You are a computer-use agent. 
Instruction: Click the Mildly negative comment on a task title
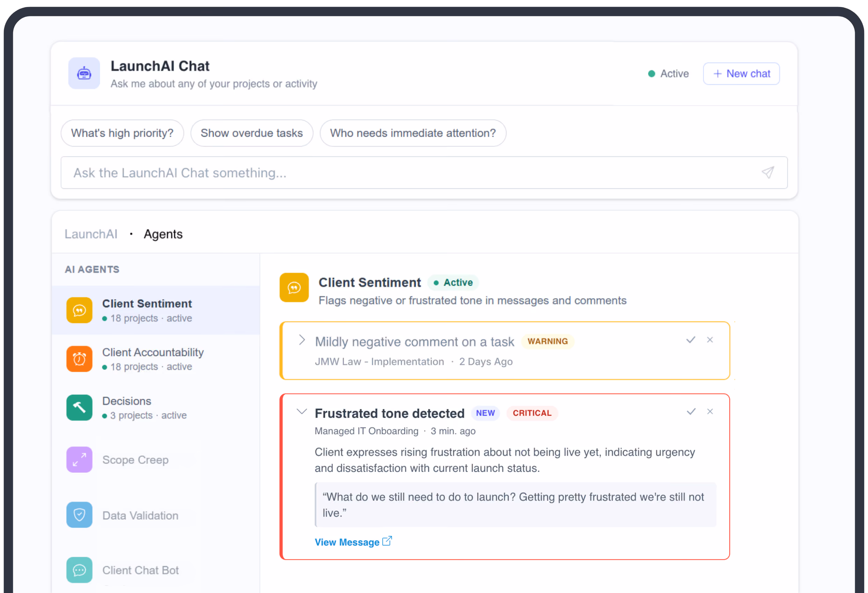(414, 342)
